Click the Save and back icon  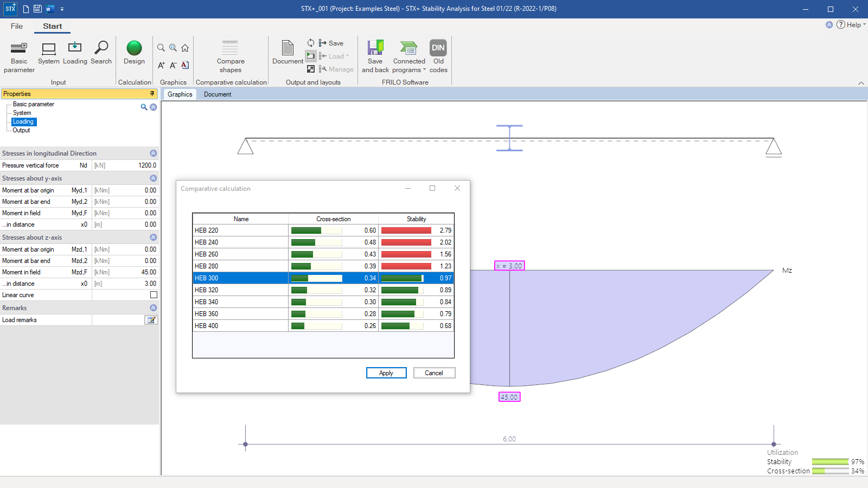click(375, 56)
